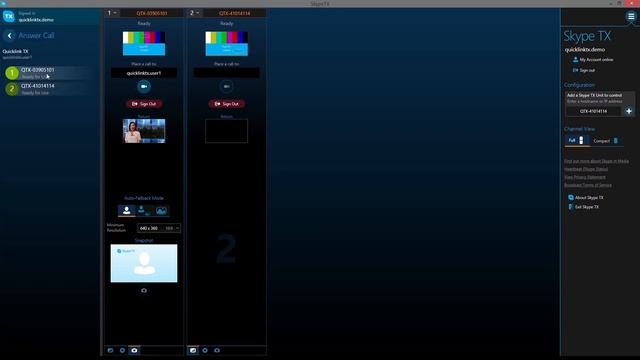Screen dimensions: 640x360
Task: Click channel 1 color bars output preview
Action: pyautogui.click(x=144, y=43)
